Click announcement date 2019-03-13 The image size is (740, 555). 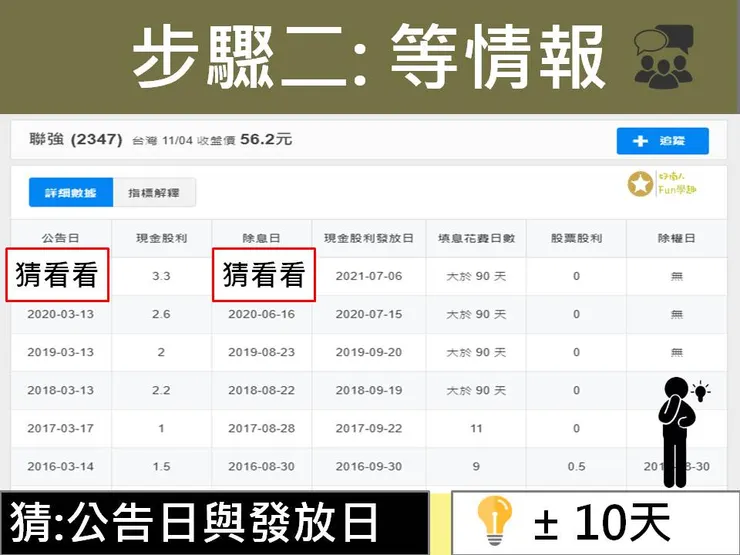[60, 353]
